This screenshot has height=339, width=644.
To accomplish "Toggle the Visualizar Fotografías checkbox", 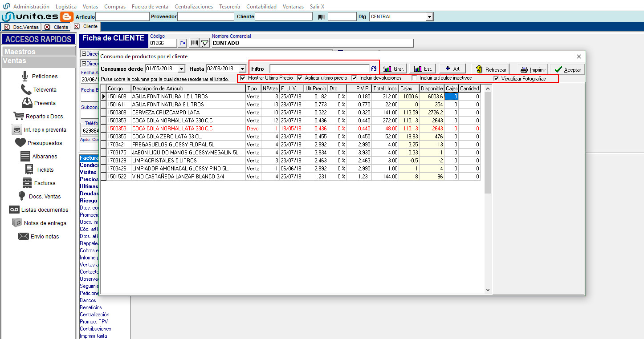I will click(x=496, y=79).
